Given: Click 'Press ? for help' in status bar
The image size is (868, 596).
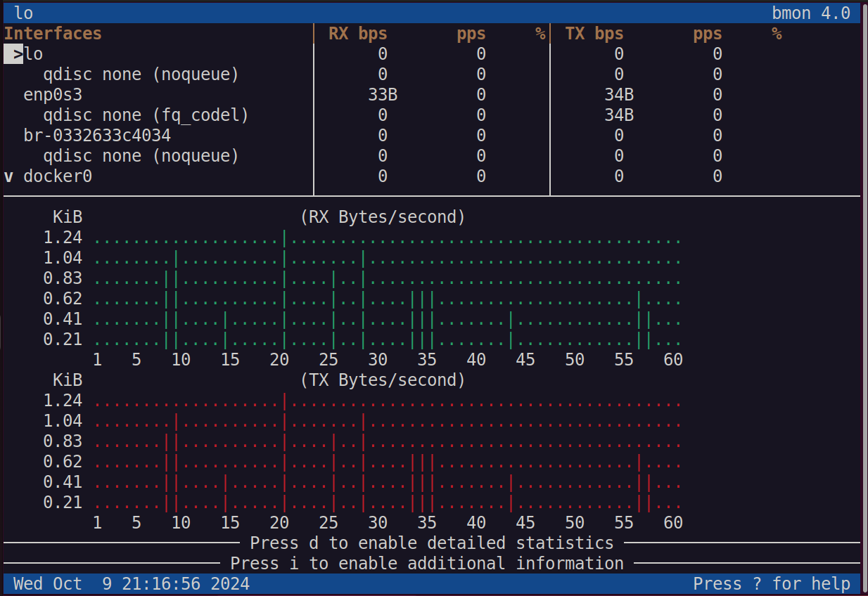Looking at the screenshot, I should [x=771, y=583].
